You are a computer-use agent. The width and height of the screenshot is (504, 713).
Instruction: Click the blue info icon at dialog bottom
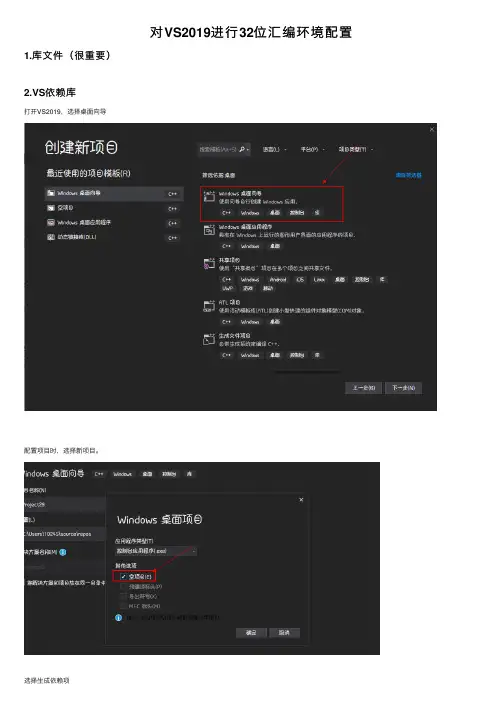coord(119,618)
